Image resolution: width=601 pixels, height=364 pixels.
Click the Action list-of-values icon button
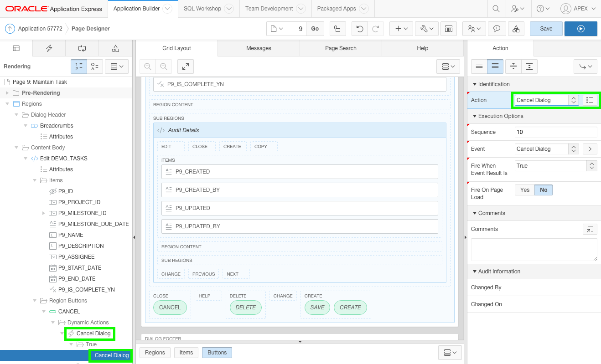tap(590, 100)
